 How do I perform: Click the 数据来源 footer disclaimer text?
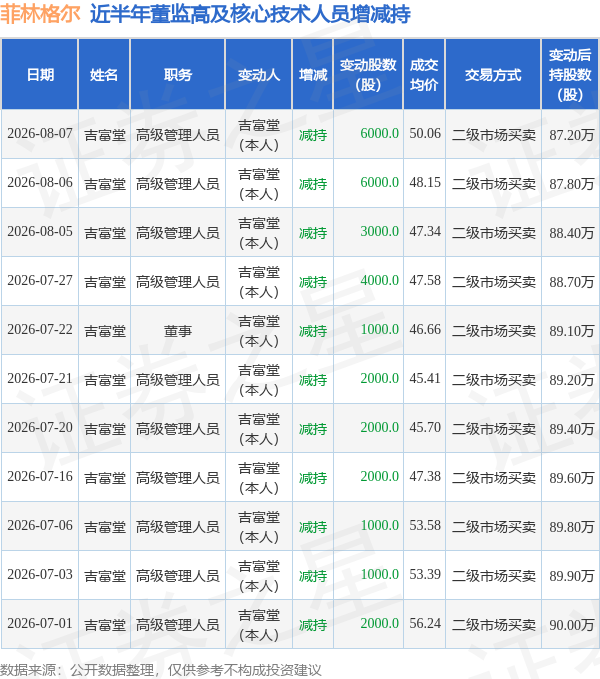pos(161,670)
